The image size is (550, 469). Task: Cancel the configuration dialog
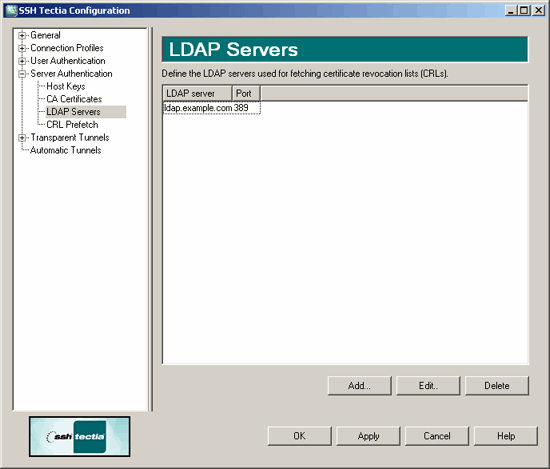tap(437, 436)
